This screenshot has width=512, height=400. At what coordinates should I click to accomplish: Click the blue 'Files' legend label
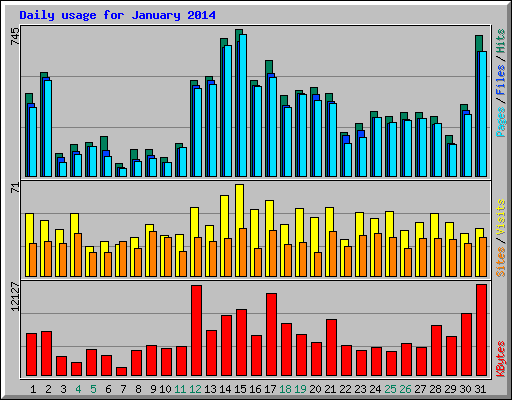click(500, 80)
